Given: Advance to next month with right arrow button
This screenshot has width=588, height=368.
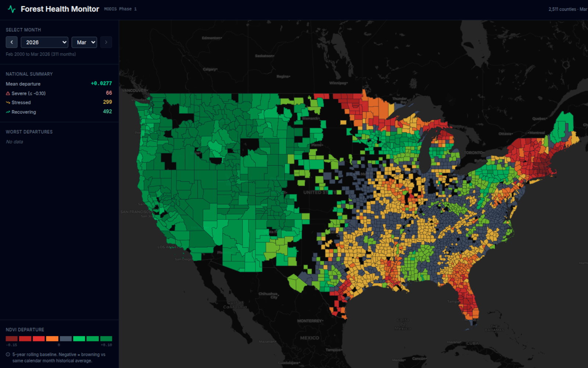Looking at the screenshot, I should coord(106,42).
